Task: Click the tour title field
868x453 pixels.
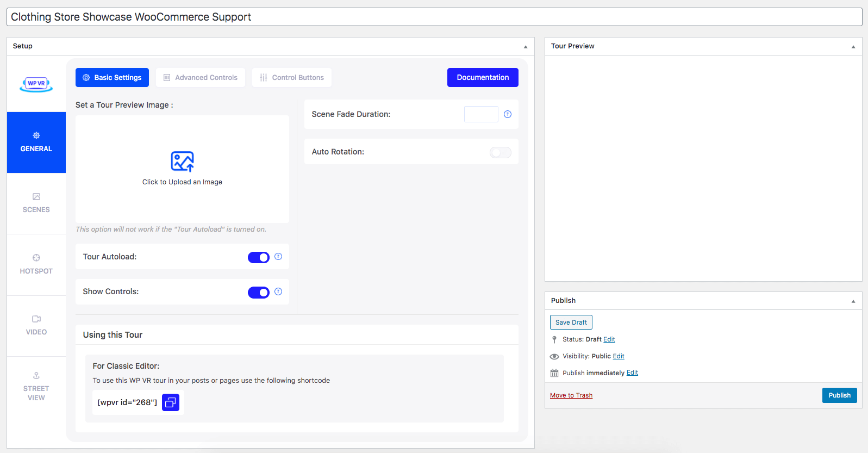Action: [434, 17]
